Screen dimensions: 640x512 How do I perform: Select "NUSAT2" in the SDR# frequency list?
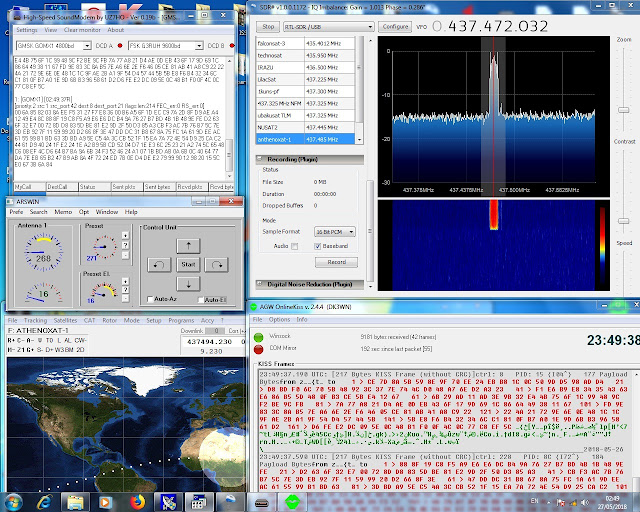pos(305,127)
